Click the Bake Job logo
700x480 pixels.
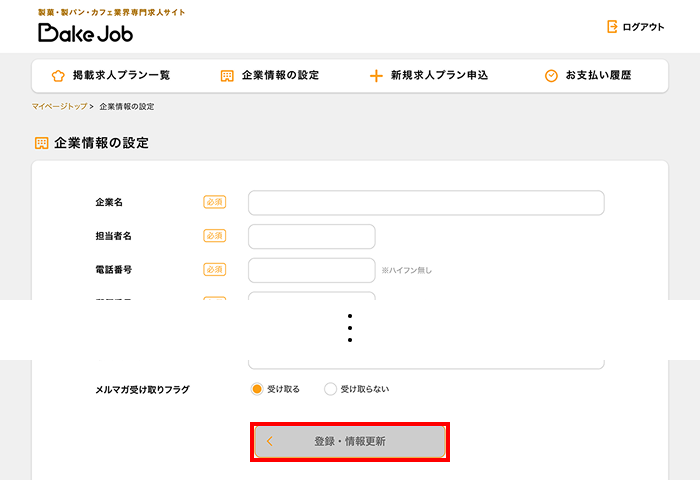(x=85, y=32)
